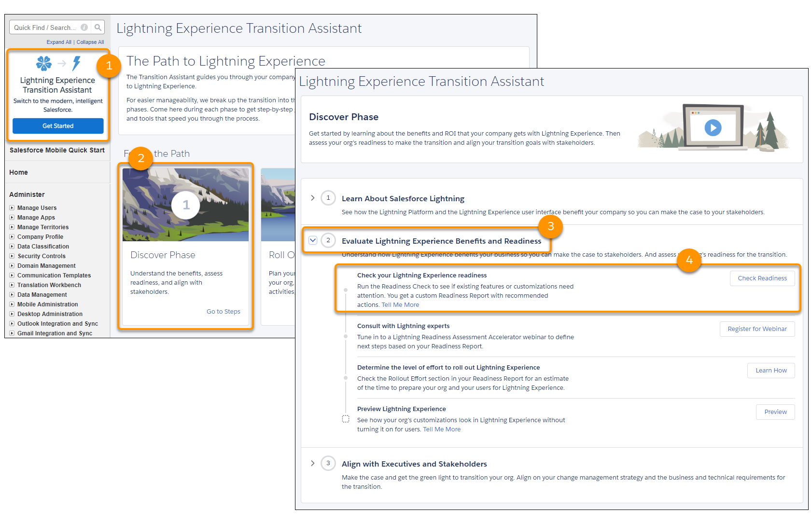Select the Data Management label

point(42,295)
